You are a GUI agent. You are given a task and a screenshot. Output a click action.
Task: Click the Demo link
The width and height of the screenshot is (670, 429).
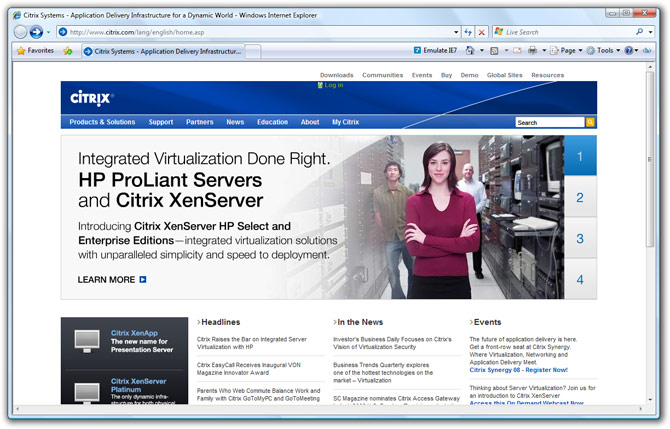click(469, 75)
